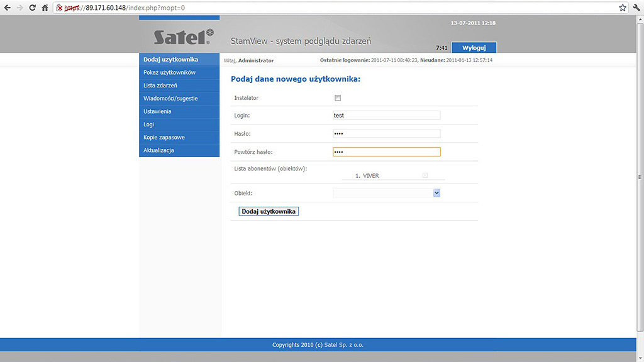644x362 pixels.
Task: Go to browser home page icon
Action: coord(45,8)
